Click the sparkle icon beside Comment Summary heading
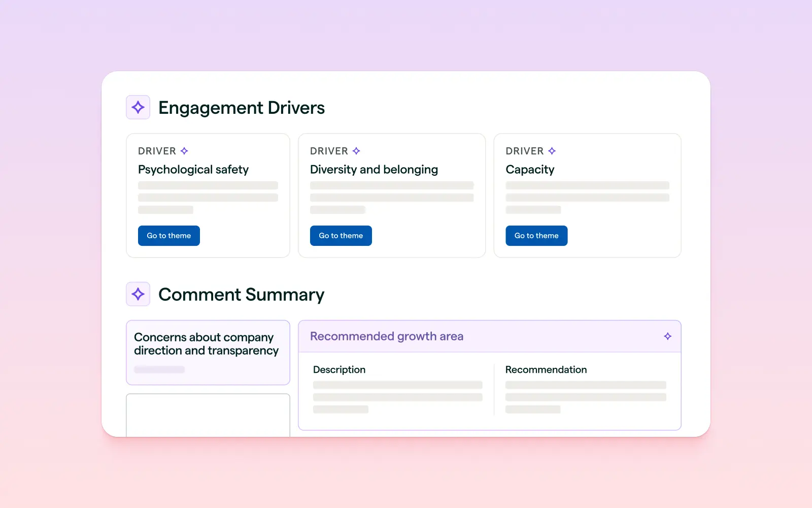Image resolution: width=812 pixels, height=508 pixels. 138,294
